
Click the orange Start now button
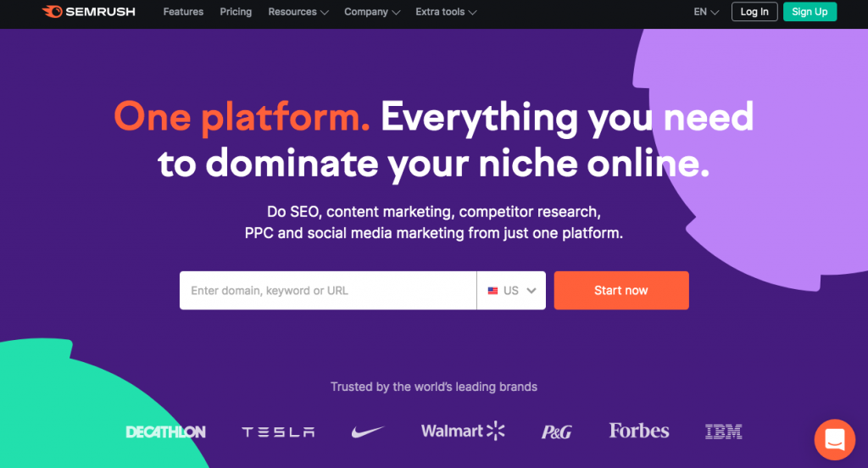click(x=621, y=290)
